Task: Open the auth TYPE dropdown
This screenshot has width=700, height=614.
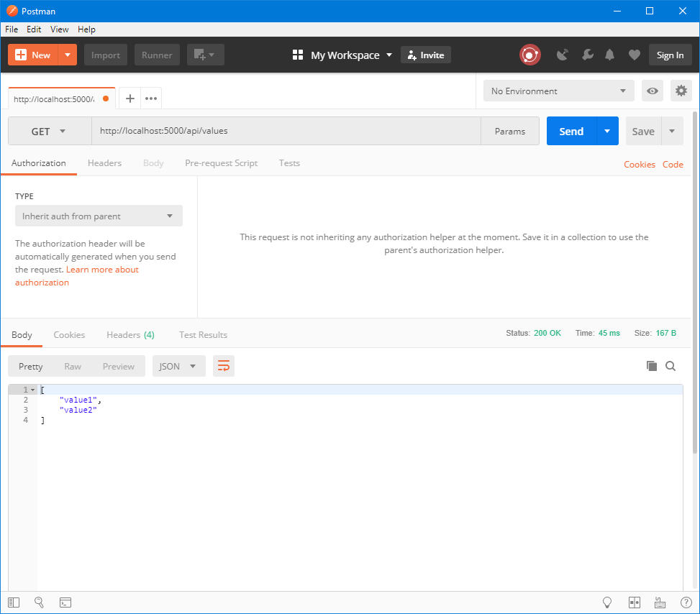Action: (x=99, y=216)
